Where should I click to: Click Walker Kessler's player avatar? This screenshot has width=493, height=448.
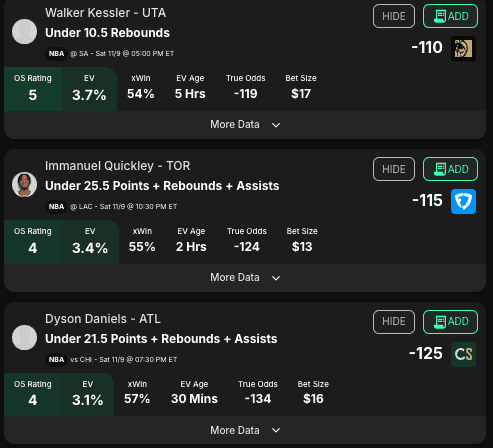point(24,32)
